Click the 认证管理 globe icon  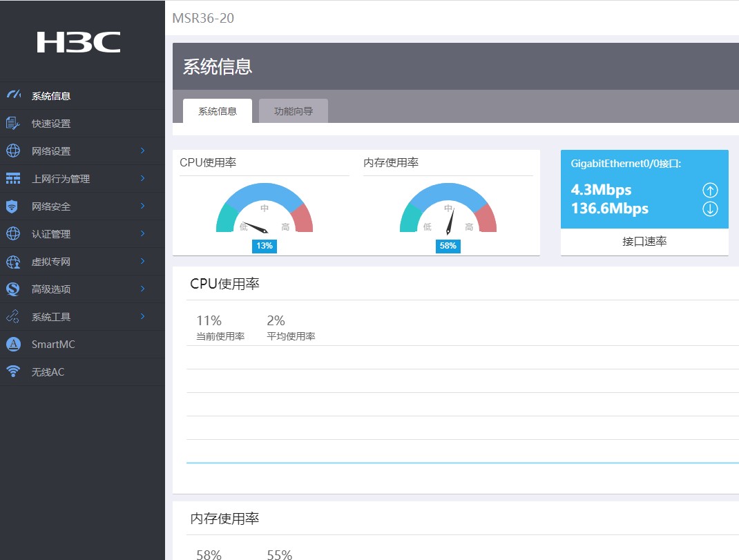[x=12, y=233]
